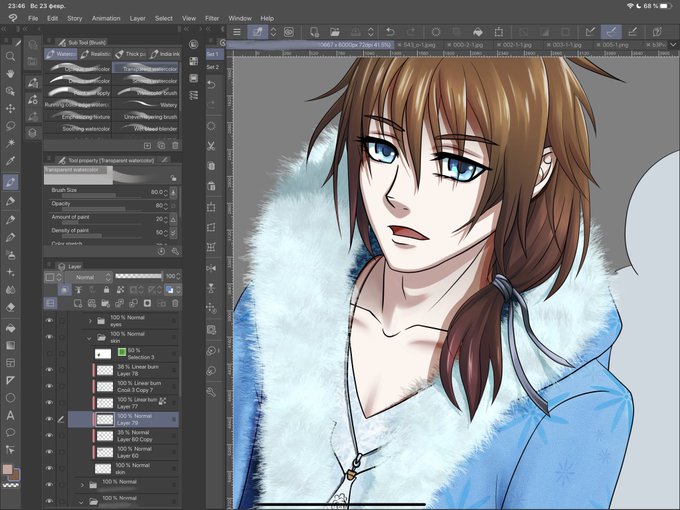Adjust Amount of paint stepper arrows

pos(165,219)
